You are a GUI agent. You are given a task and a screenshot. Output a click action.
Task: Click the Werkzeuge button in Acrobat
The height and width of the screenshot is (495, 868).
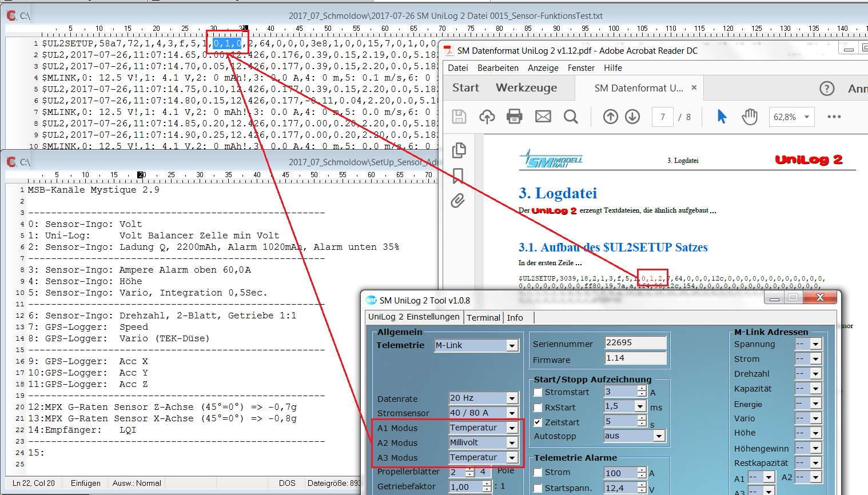526,87
